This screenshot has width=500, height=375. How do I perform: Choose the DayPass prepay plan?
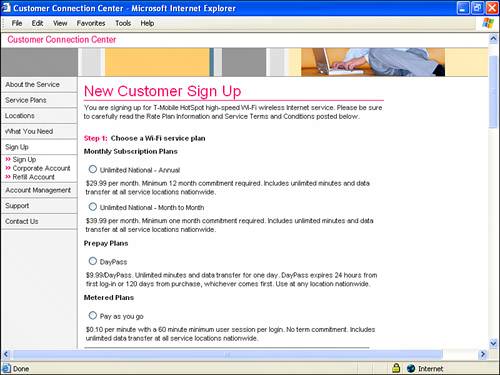tap(93, 261)
